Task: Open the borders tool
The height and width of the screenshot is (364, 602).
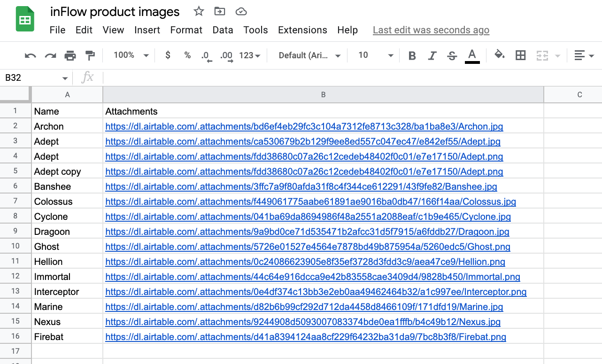Action: 520,55
